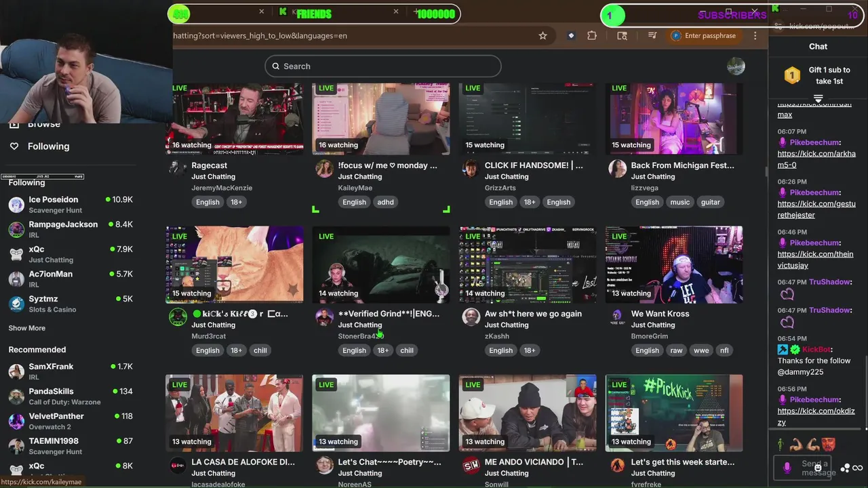Click the lizzvega channel name
Image resolution: width=868 pixels, height=488 pixels.
pos(645,188)
